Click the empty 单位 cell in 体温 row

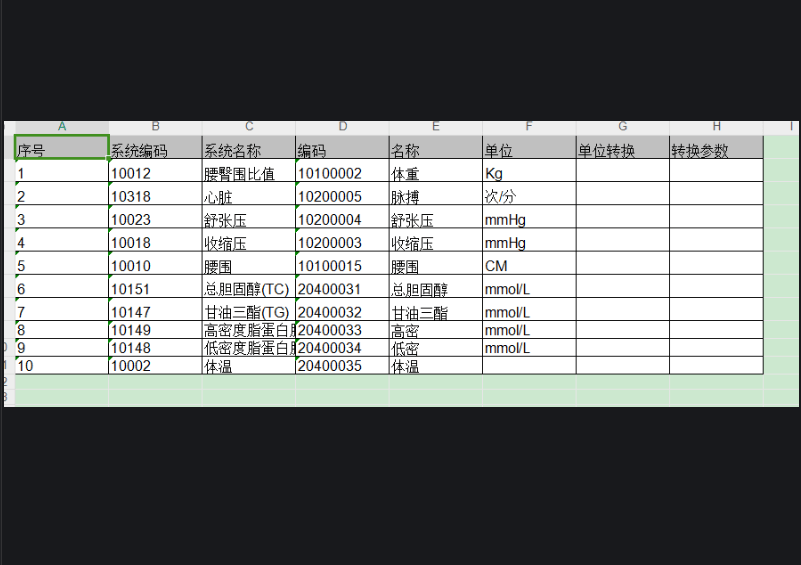point(529,366)
